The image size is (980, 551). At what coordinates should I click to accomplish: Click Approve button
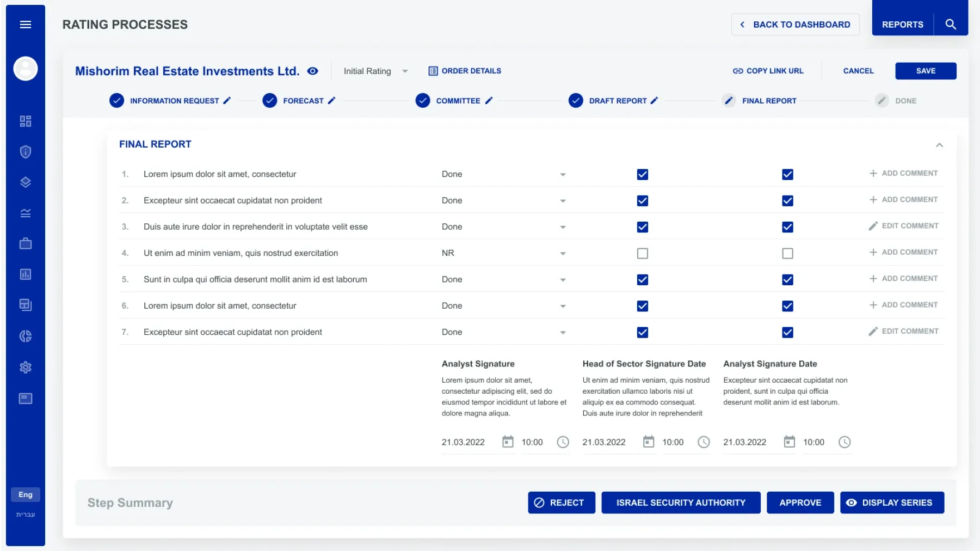(800, 503)
